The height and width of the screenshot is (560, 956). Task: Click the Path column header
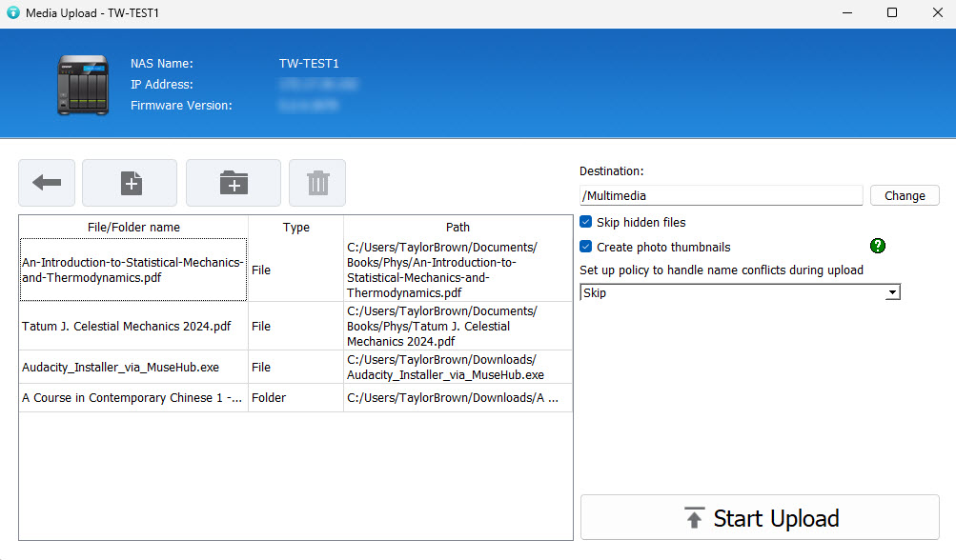tap(458, 227)
